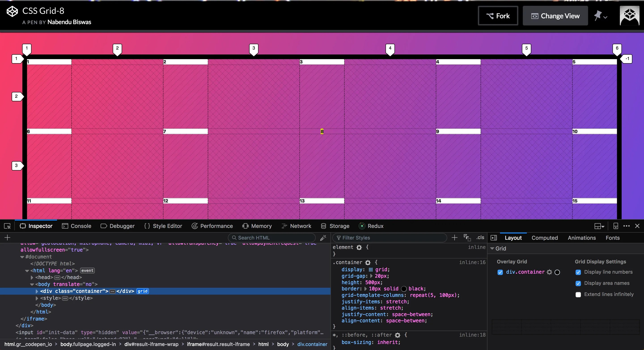Expand the head element in the DOM tree
Image resolution: width=644 pixels, height=350 pixels.
[x=32, y=277]
